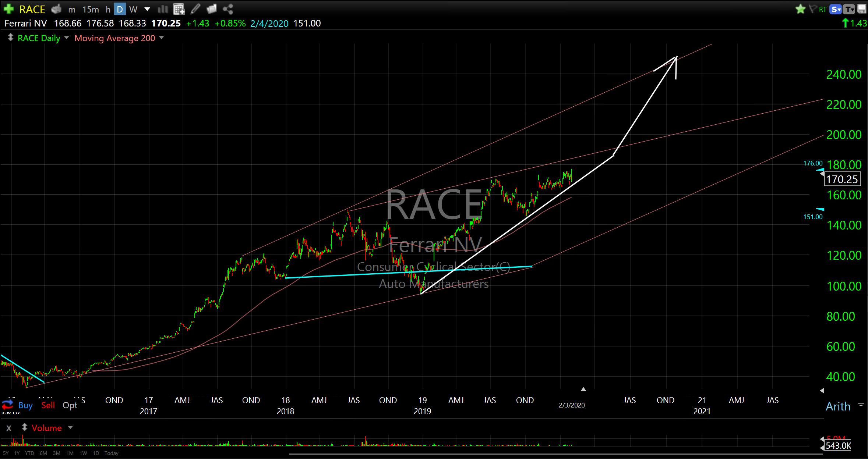The width and height of the screenshot is (868, 459).
Task: Open Moving Average 200 dropdown arrow
Action: [162, 38]
